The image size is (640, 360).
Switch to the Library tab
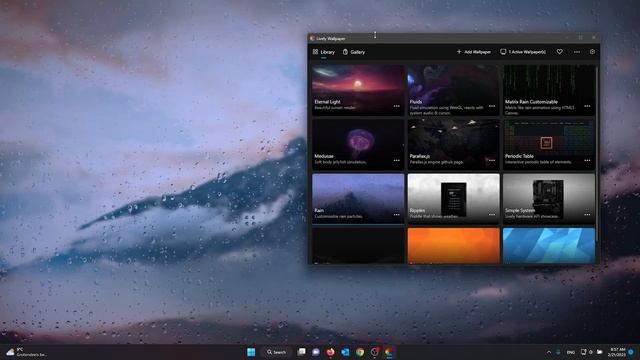pos(324,52)
